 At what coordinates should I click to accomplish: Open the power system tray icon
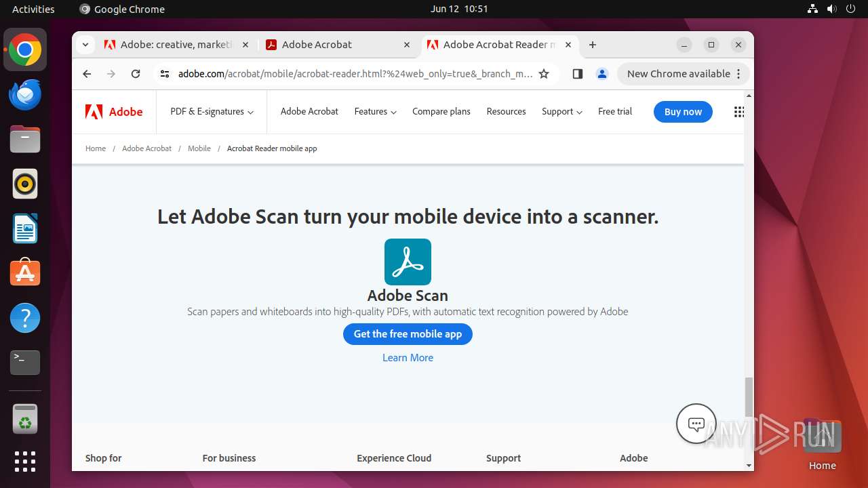pos(850,9)
